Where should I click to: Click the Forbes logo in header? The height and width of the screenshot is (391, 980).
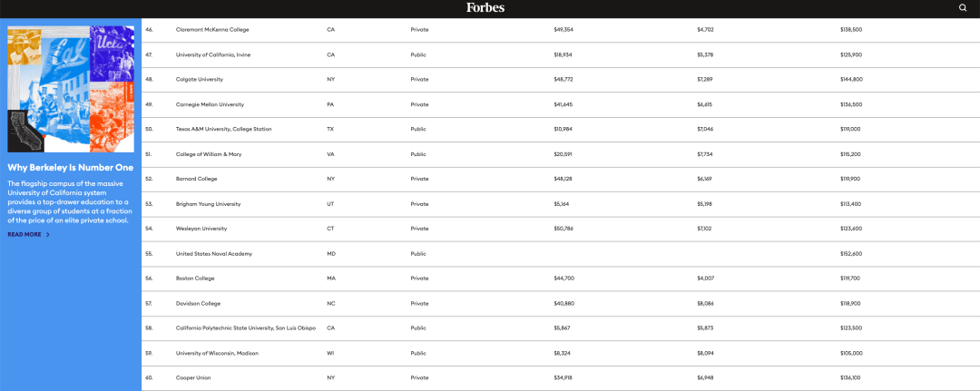tap(485, 8)
